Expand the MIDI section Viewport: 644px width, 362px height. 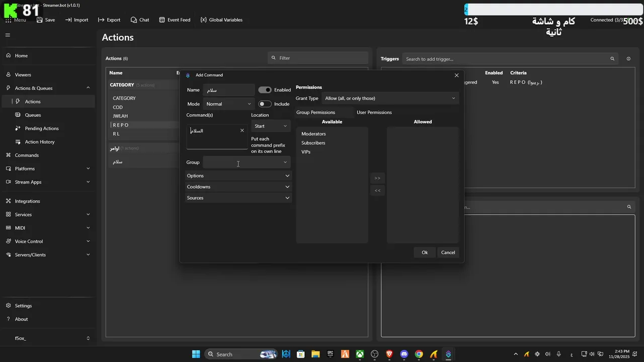point(48,228)
